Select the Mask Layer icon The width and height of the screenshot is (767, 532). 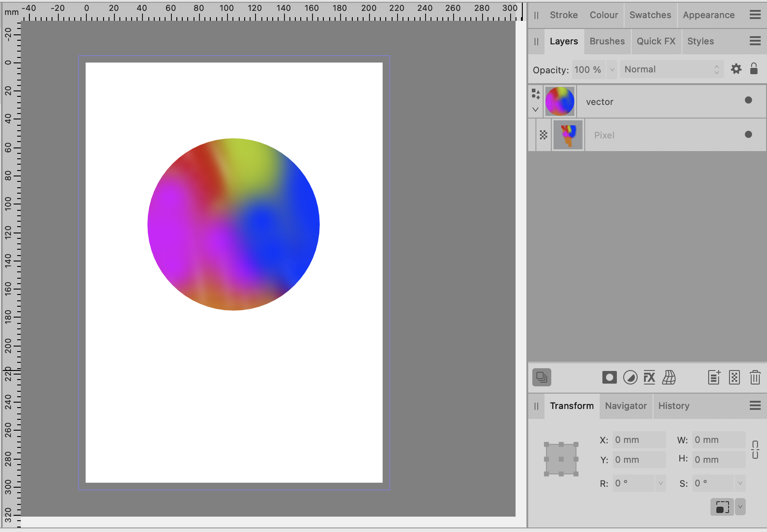(609, 378)
